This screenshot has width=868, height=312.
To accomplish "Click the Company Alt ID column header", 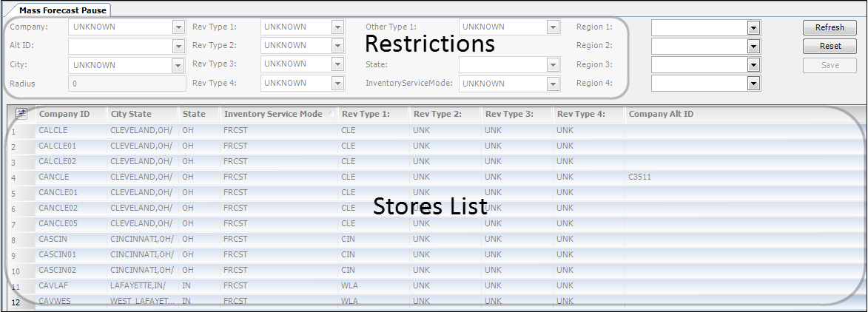I will point(662,114).
